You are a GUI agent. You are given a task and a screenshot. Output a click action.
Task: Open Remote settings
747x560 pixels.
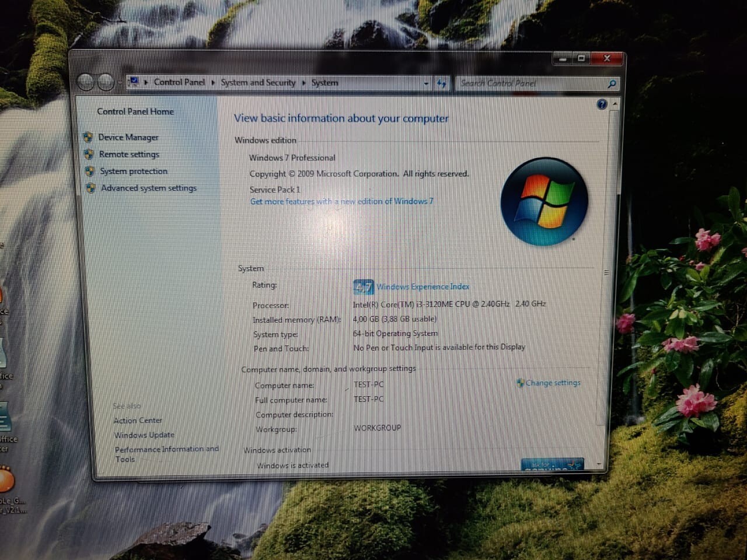pos(129,154)
